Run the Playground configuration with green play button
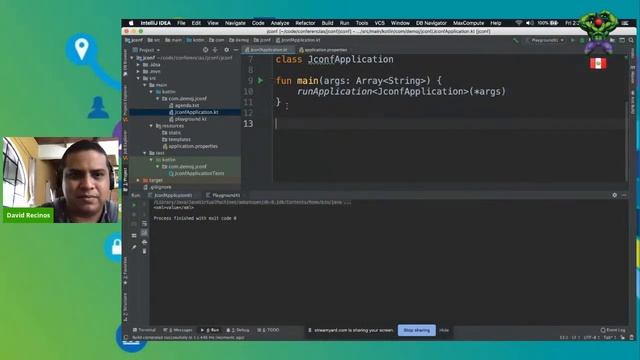640x360 pixels. (573, 40)
